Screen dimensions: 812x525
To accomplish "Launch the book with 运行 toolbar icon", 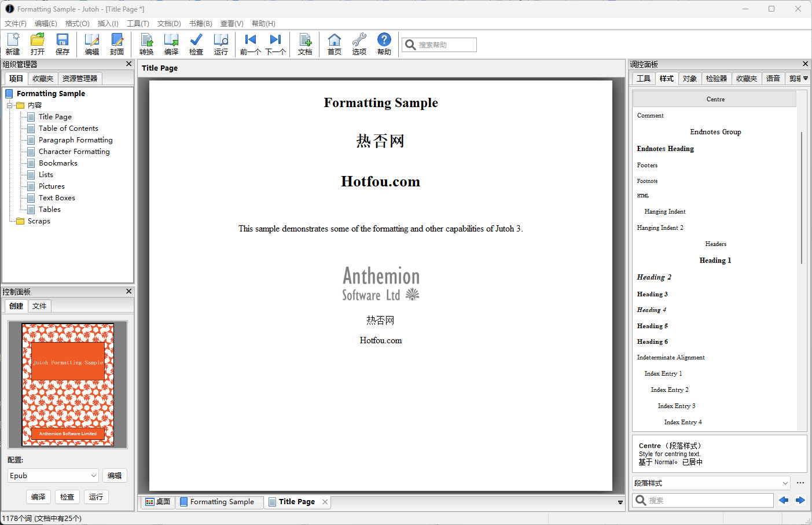I will [x=221, y=44].
